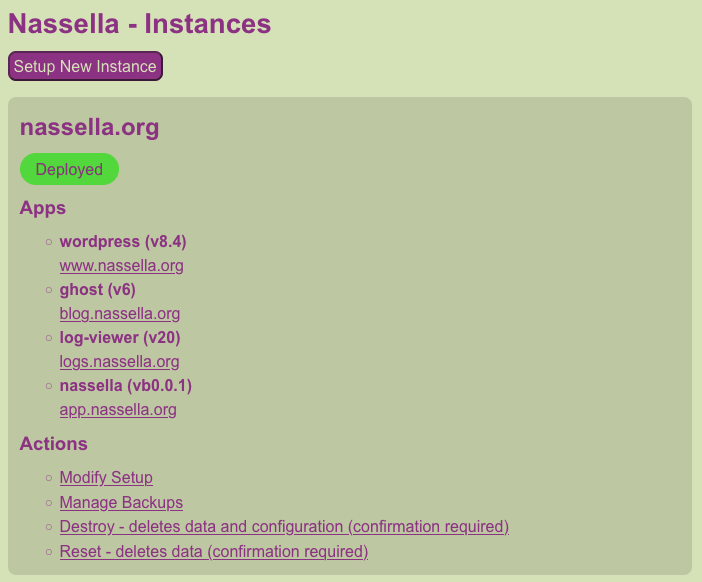Click the Actions section heading
The image size is (702, 582).
[x=53, y=444]
